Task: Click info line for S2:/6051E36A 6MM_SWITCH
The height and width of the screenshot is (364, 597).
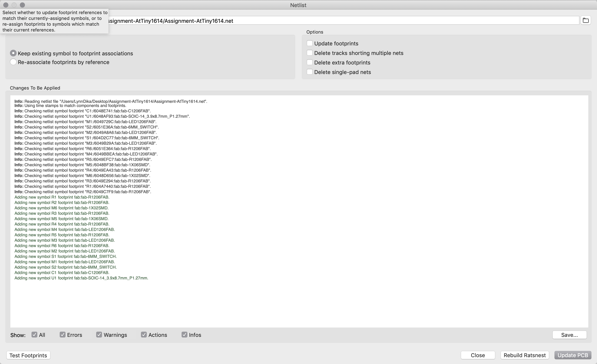Action: pyautogui.click(x=86, y=127)
